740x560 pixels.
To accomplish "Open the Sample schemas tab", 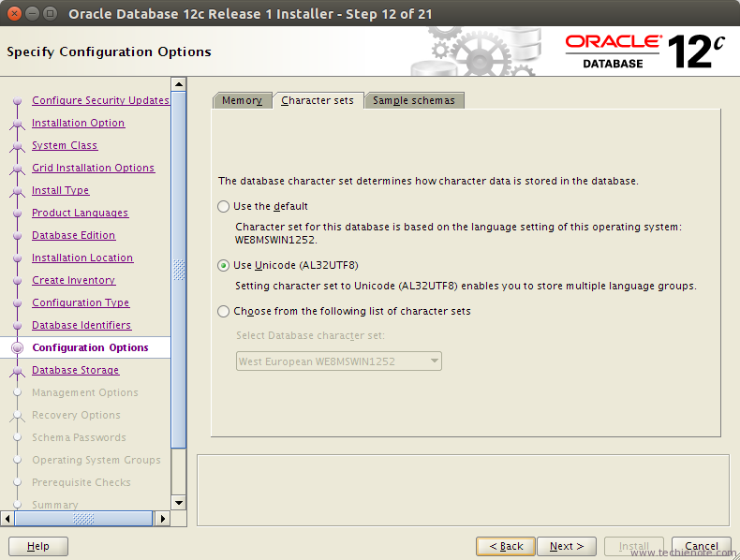I will (414, 100).
